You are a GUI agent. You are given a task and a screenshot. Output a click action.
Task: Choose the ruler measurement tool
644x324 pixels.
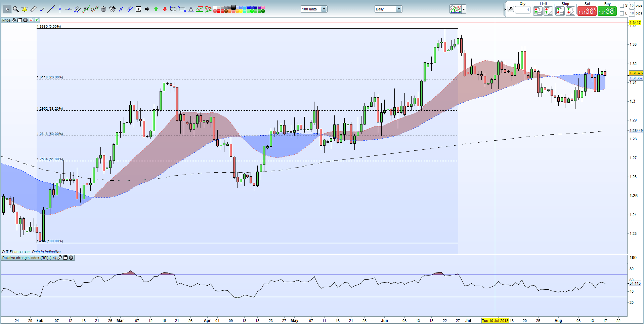coord(33,9)
